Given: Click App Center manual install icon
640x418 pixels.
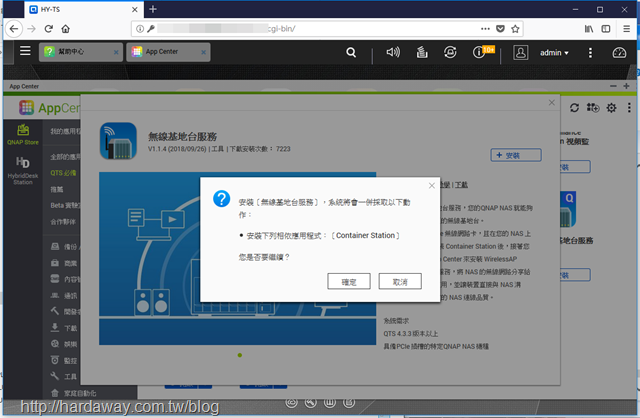Looking at the screenshot, I should [x=593, y=108].
